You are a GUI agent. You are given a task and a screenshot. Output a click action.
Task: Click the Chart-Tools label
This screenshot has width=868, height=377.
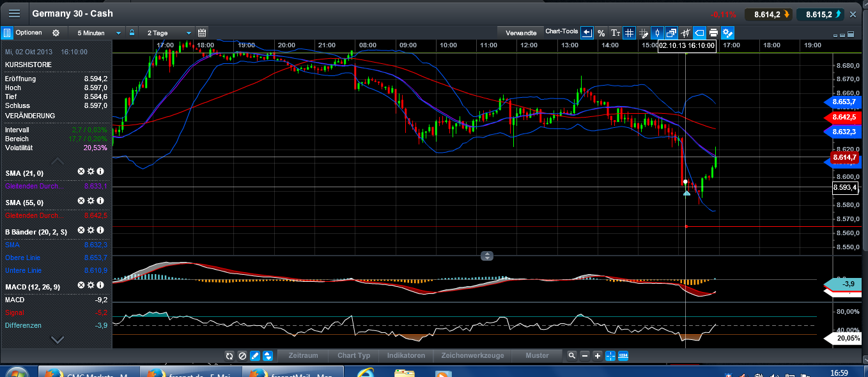tap(562, 31)
